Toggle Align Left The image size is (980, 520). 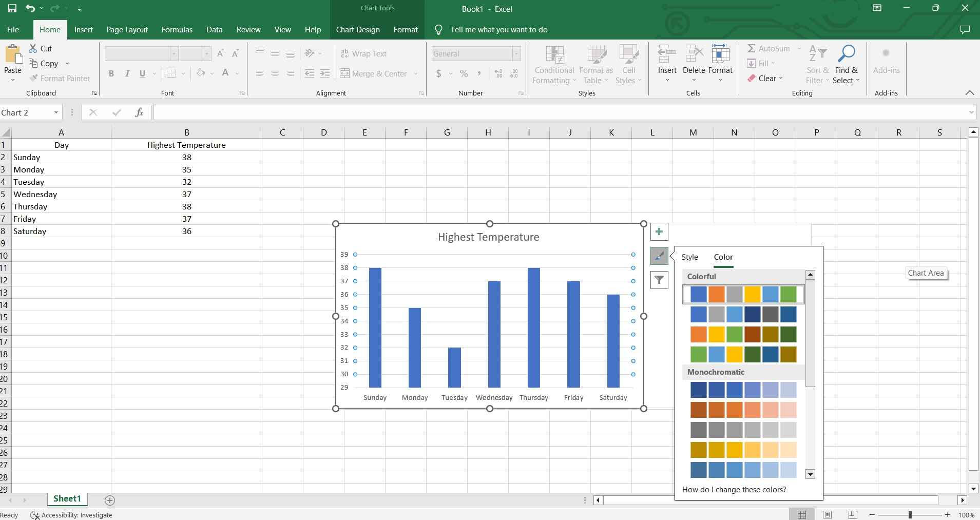click(x=260, y=73)
